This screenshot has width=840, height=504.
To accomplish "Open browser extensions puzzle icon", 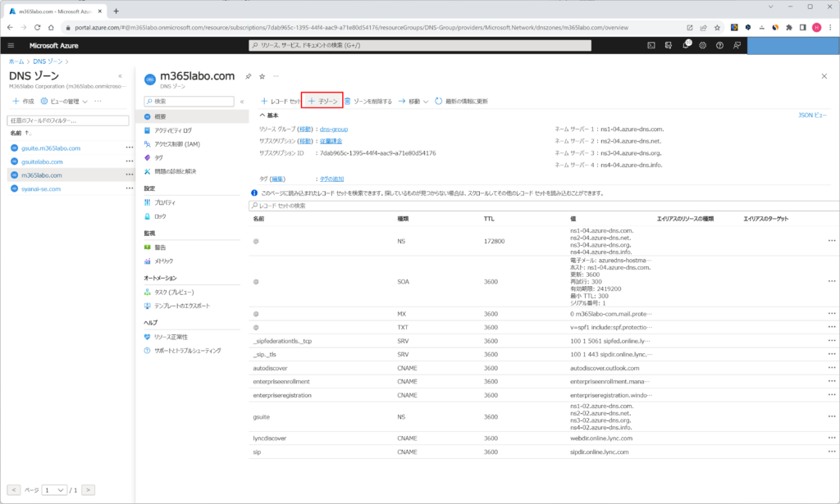I will tap(788, 28).
